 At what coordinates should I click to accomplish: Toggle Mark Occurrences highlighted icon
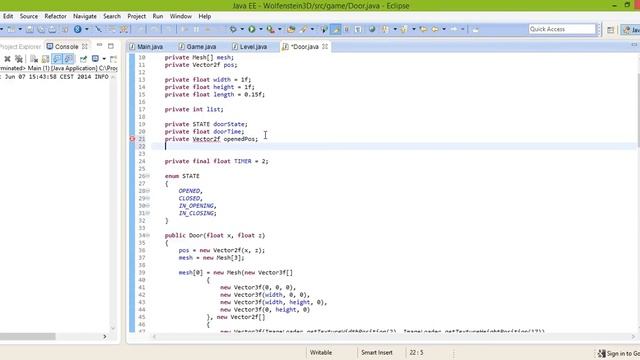pyautogui.click(x=336, y=29)
